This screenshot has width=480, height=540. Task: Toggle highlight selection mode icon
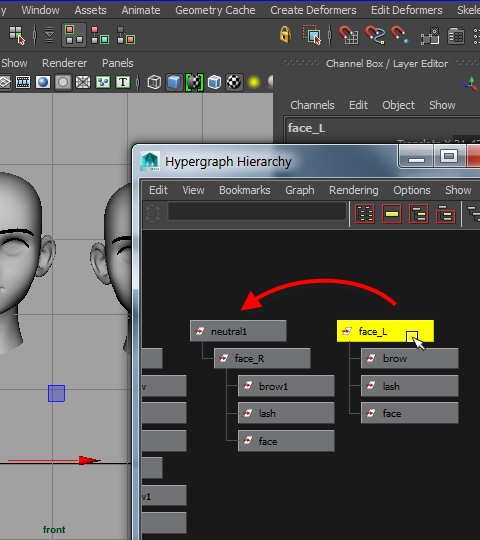[312, 35]
